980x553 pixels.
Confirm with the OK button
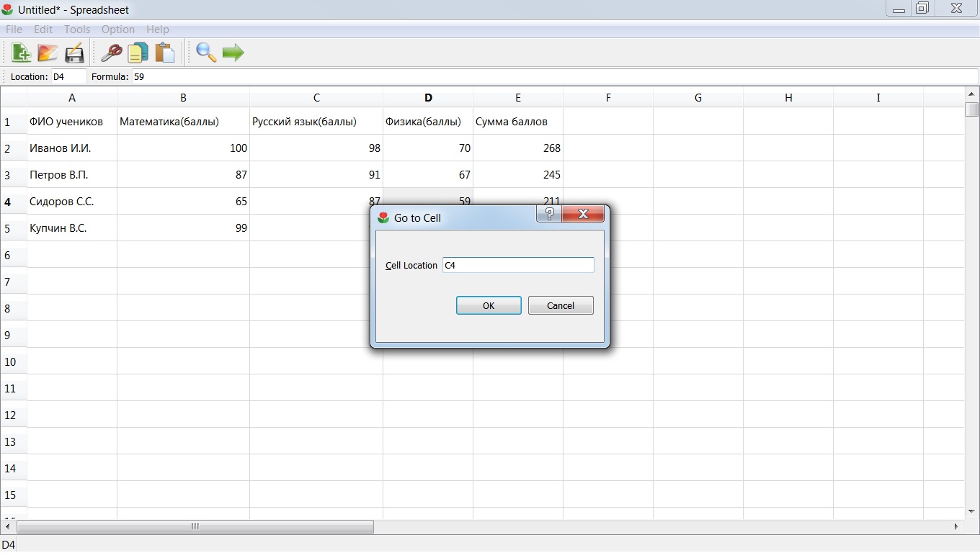(x=489, y=305)
